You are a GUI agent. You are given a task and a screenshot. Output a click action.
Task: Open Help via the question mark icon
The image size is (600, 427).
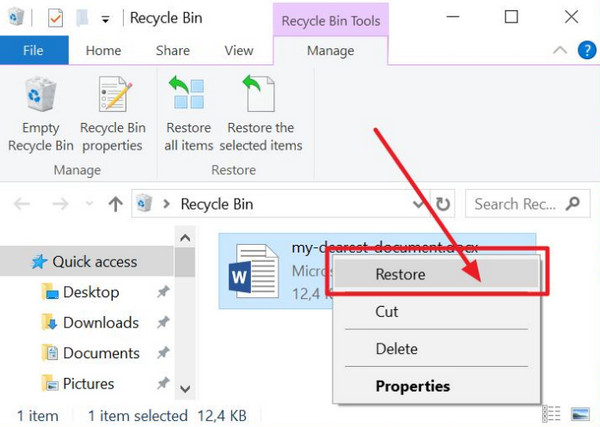(587, 50)
